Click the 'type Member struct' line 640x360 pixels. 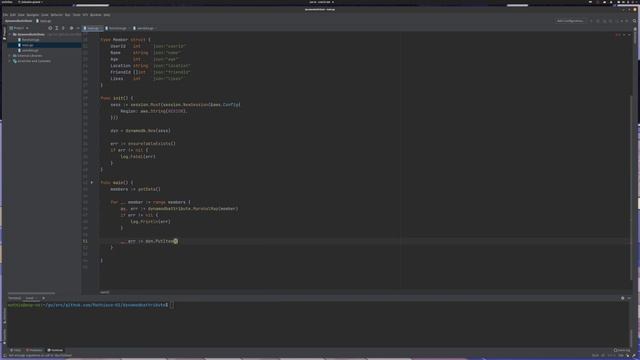pyautogui.click(x=125, y=40)
